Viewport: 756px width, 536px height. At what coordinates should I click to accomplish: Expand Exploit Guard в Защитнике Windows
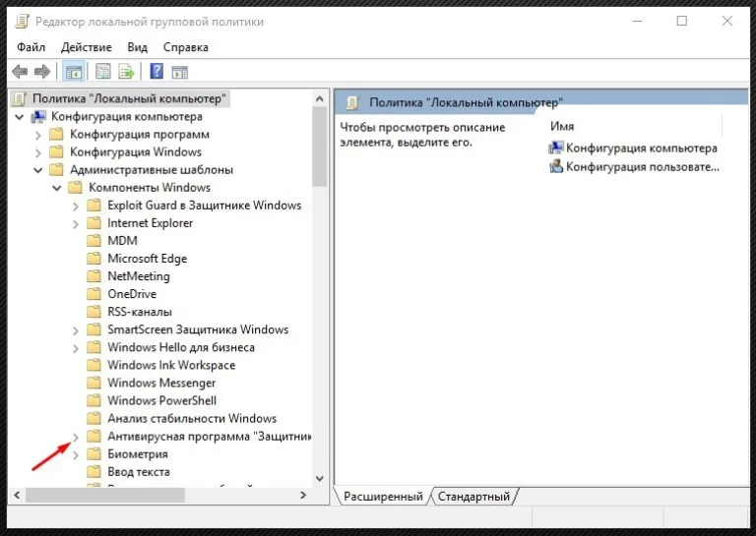pos(76,207)
